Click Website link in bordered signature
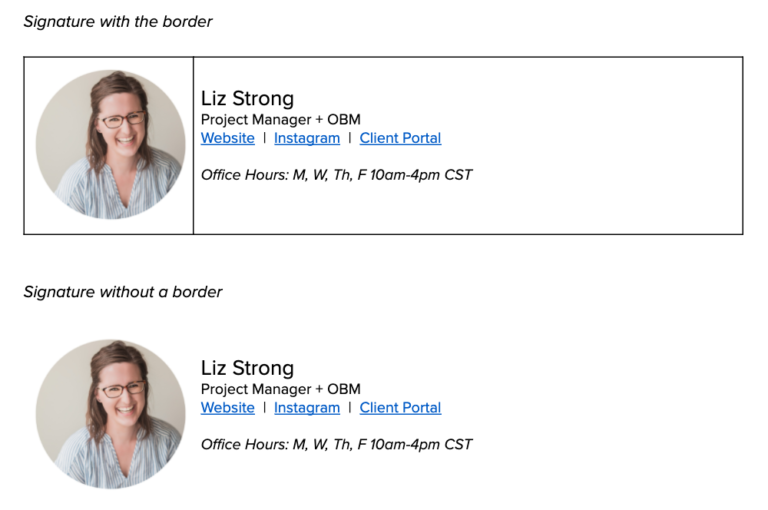Viewport: 768px width, 510px height. click(227, 138)
